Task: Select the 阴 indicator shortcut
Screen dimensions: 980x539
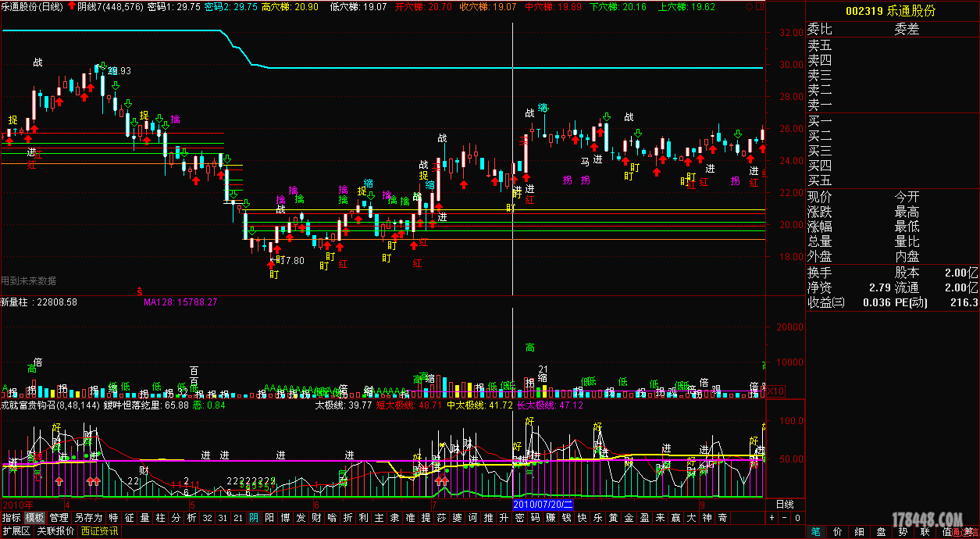Action: tap(253, 518)
